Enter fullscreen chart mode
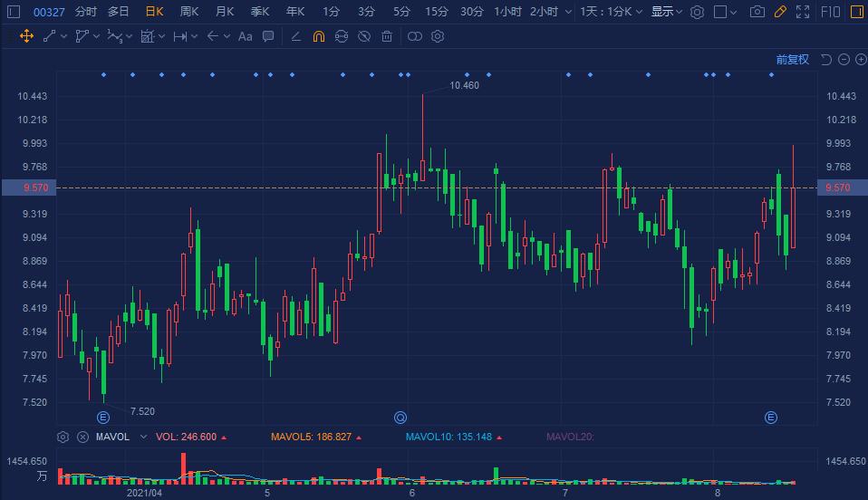 tap(803, 12)
